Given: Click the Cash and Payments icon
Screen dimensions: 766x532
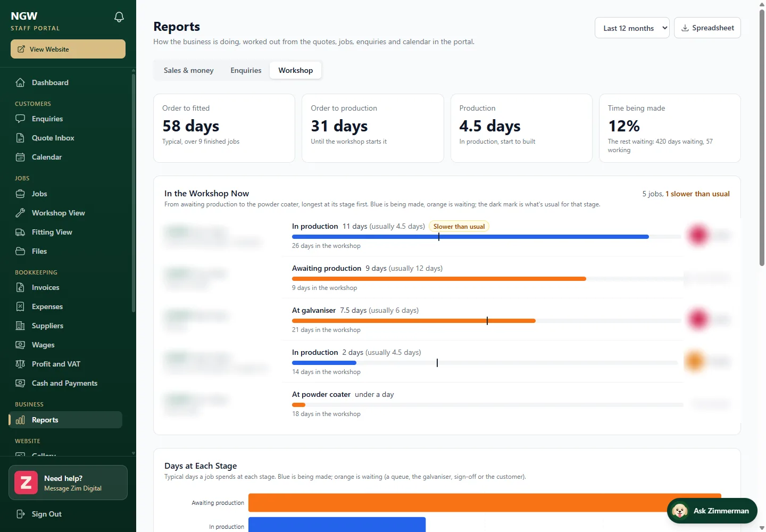Looking at the screenshot, I should [x=20, y=383].
